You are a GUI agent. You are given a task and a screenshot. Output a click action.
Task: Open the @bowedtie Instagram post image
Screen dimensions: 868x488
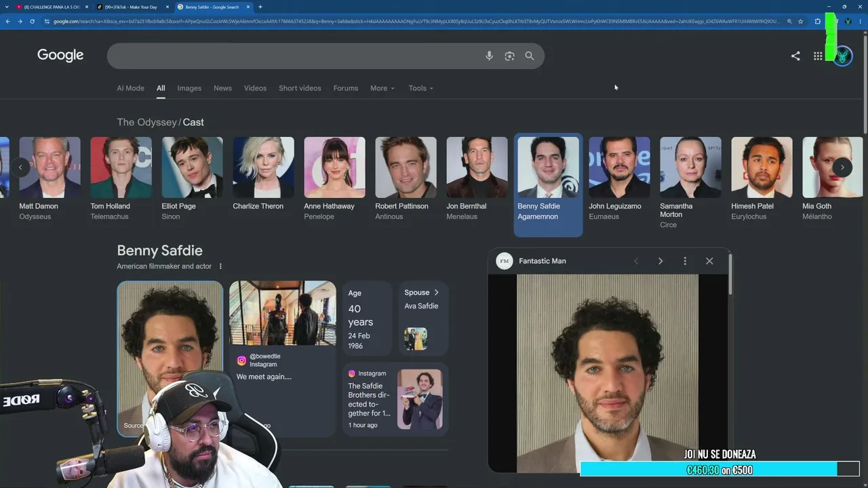(x=282, y=313)
